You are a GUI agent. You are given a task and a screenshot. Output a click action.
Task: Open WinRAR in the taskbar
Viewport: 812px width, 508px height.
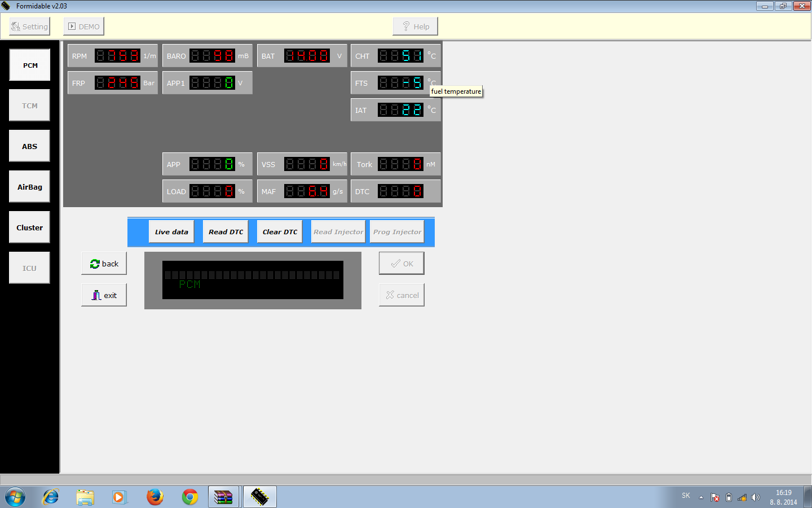coord(224,497)
